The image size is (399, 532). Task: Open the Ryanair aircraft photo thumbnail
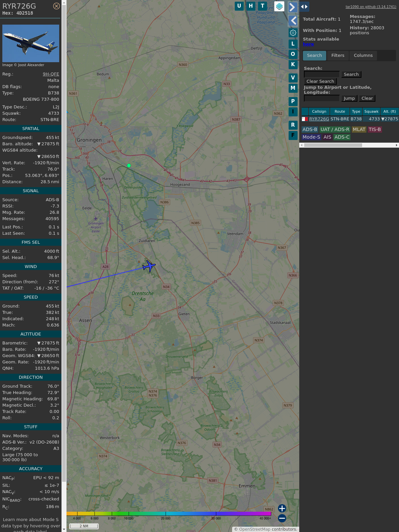31,43
